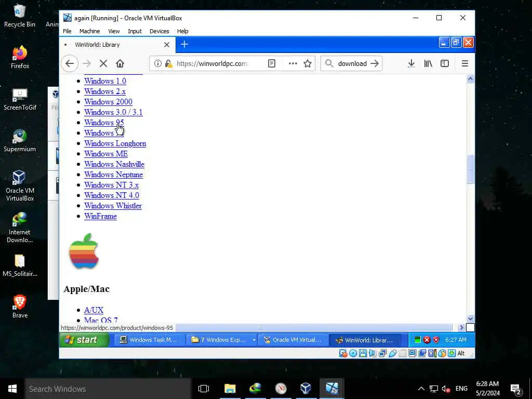532x399 pixels.
Task: Open VirtualBox File menu
Action: coord(67,31)
